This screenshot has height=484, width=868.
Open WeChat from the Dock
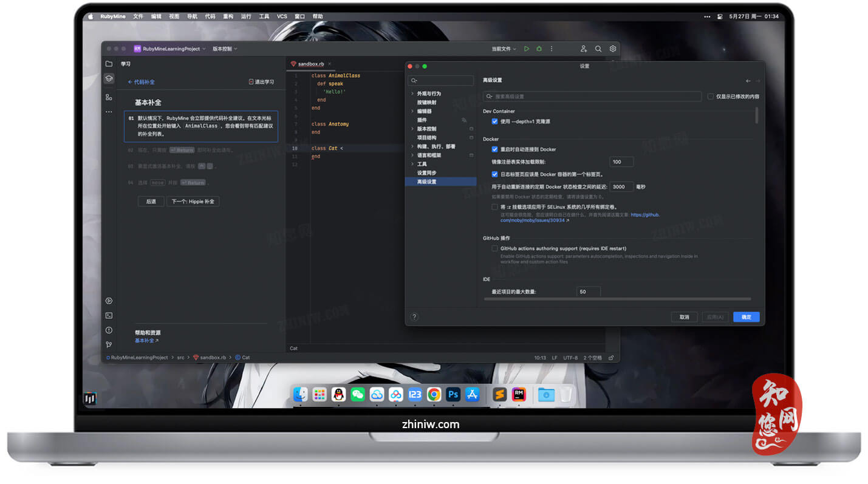pyautogui.click(x=358, y=394)
